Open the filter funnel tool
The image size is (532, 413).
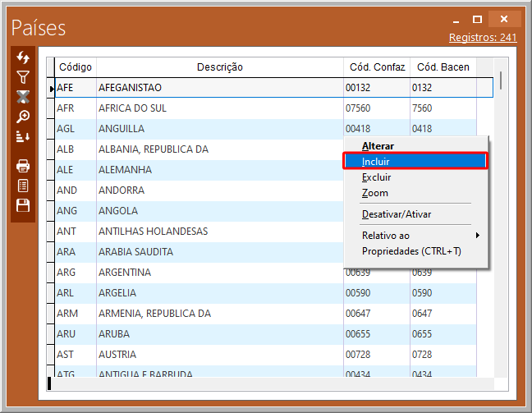(x=23, y=77)
